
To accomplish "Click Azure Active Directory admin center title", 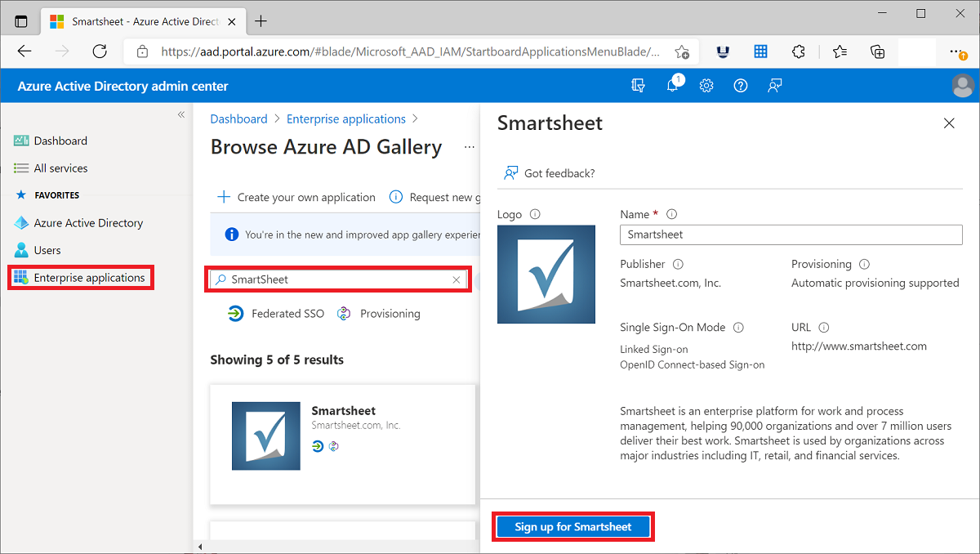I will (x=122, y=86).
